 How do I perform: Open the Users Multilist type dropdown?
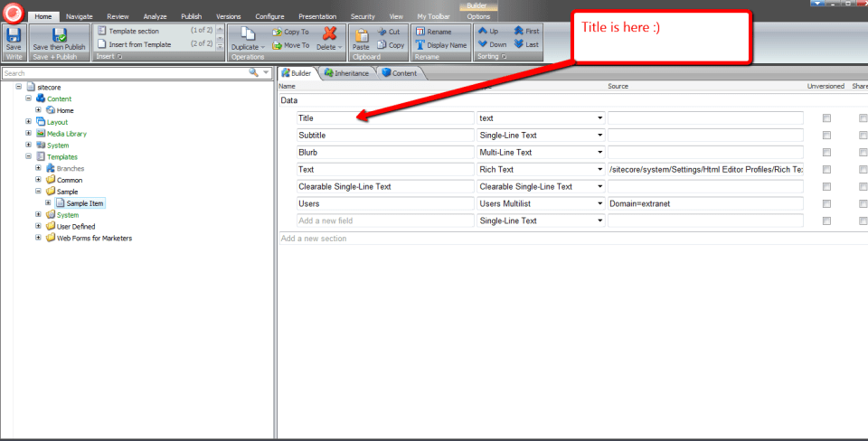click(x=600, y=203)
